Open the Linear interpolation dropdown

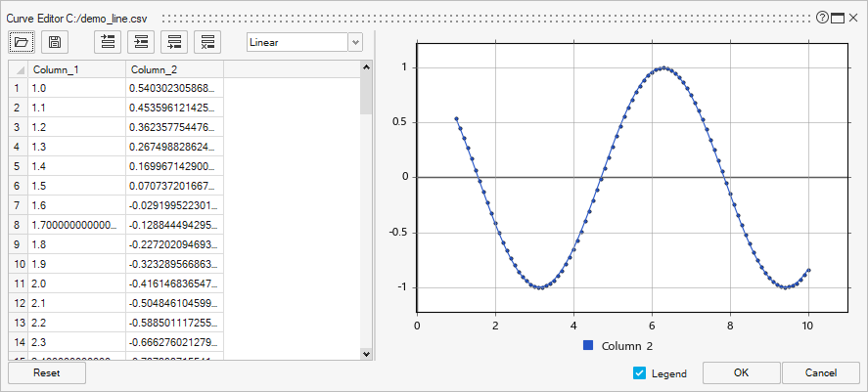354,42
